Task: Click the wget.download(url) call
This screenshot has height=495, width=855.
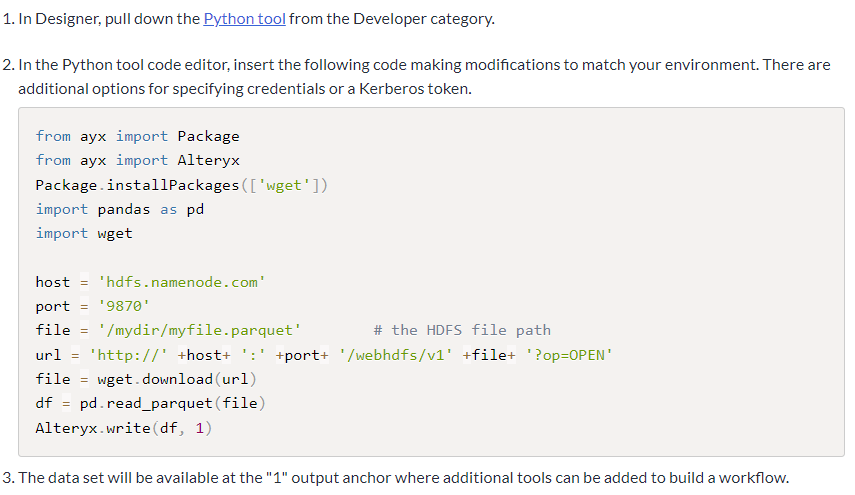Action: [x=177, y=379]
